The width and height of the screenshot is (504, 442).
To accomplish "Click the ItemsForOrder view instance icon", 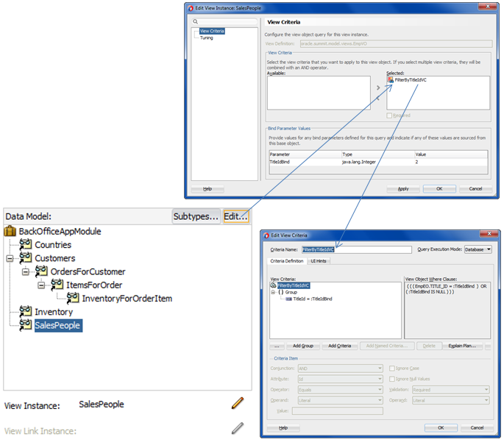I will pos(57,285).
